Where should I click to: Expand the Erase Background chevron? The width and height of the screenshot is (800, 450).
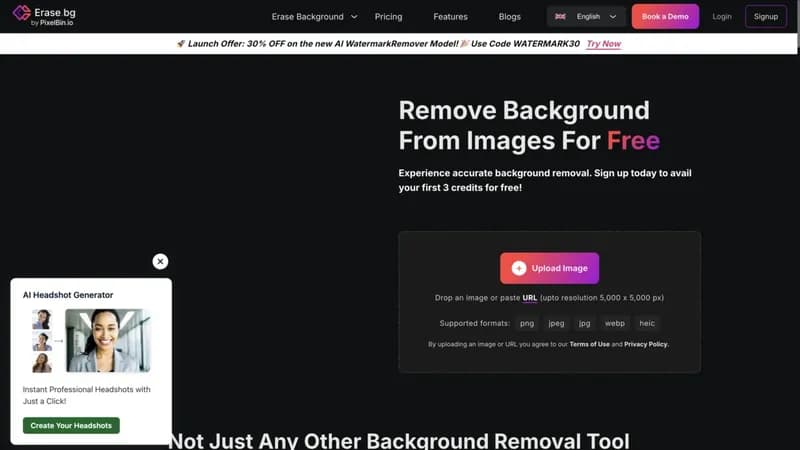pos(354,17)
